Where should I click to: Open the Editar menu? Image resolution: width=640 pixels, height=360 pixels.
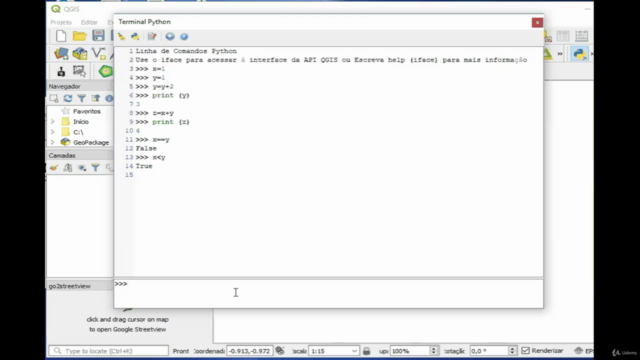point(89,22)
